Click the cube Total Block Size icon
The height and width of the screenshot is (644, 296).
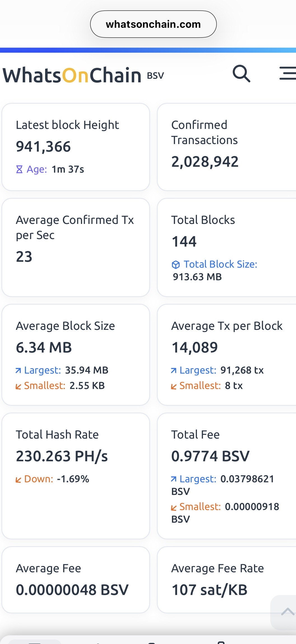click(176, 265)
